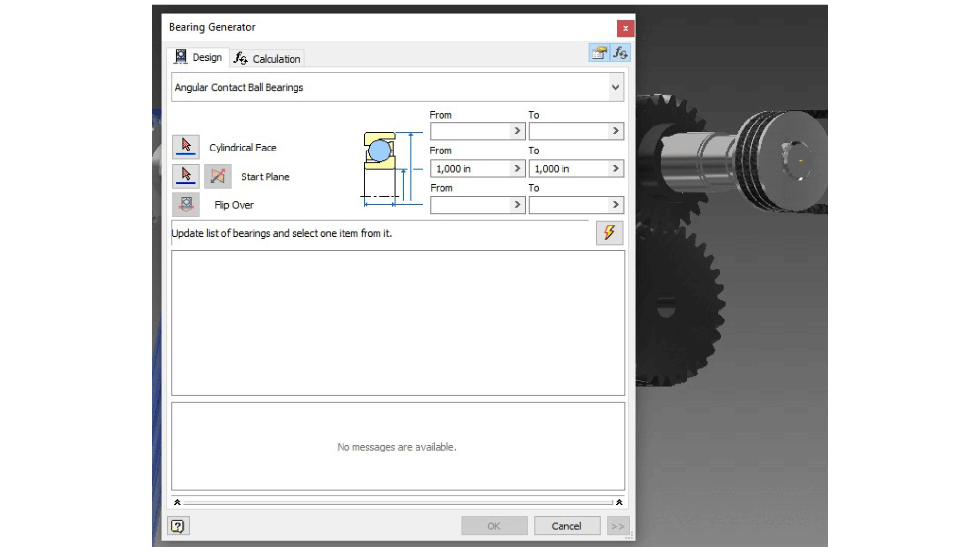
Task: Click the >> more options button
Action: tap(617, 526)
